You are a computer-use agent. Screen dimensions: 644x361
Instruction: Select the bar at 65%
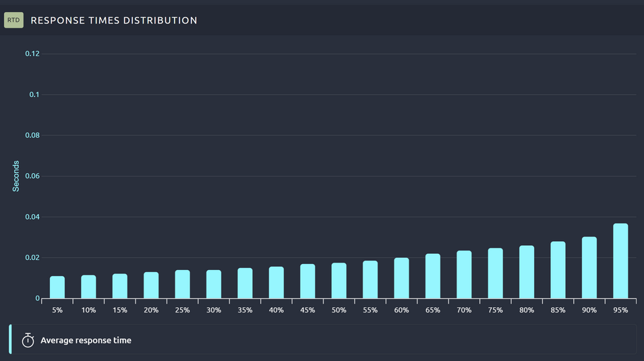point(433,276)
